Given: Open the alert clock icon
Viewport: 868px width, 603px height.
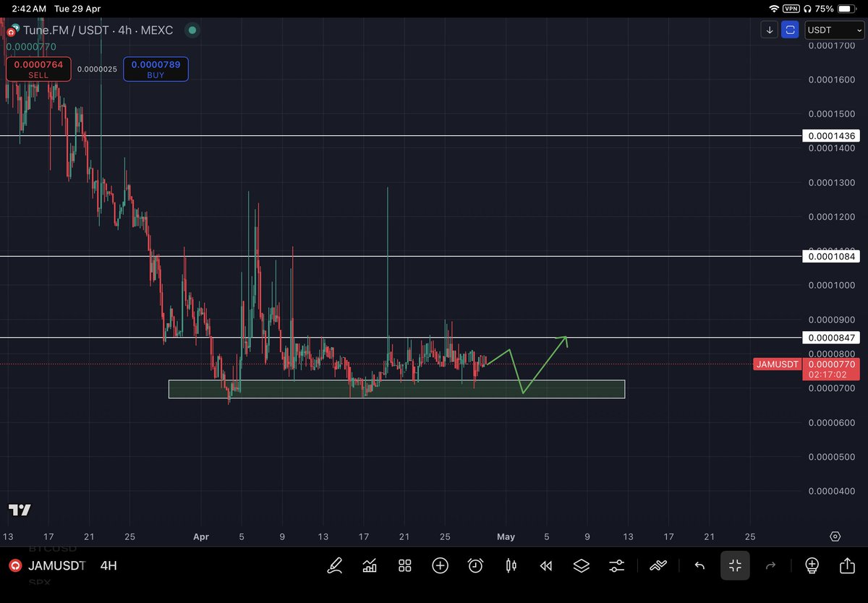Looking at the screenshot, I should (x=475, y=565).
